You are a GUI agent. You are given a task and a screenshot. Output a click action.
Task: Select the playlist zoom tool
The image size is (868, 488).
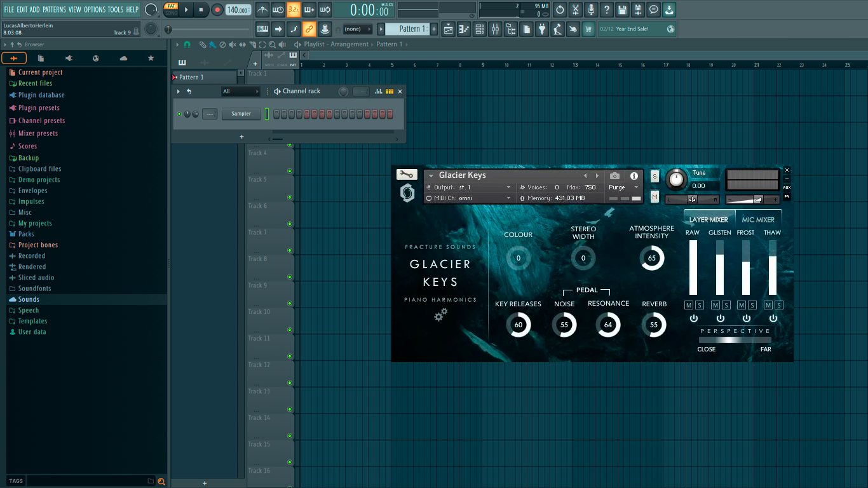[272, 44]
